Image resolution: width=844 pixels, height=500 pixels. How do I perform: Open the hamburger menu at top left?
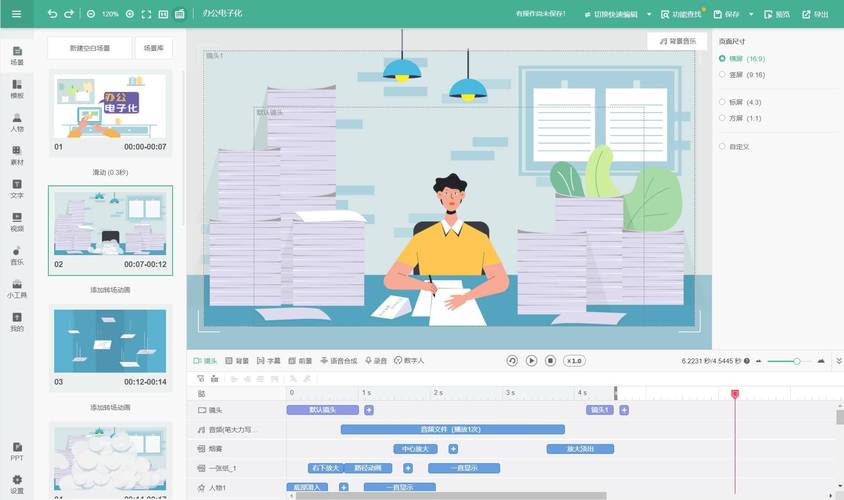click(x=18, y=14)
